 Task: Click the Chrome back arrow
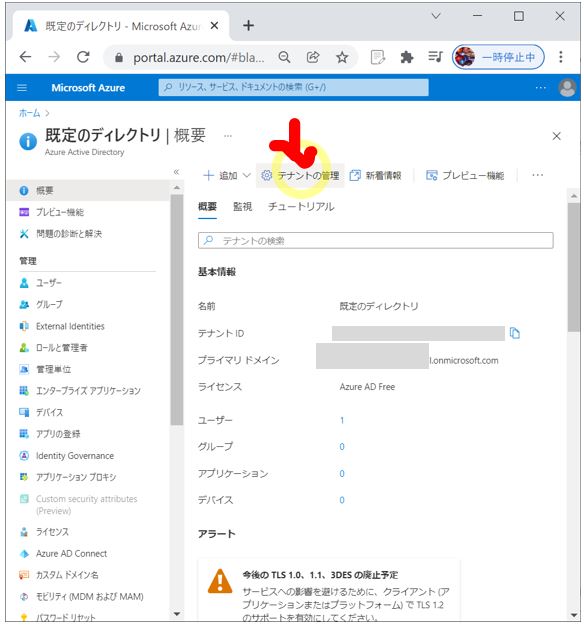coord(25,57)
